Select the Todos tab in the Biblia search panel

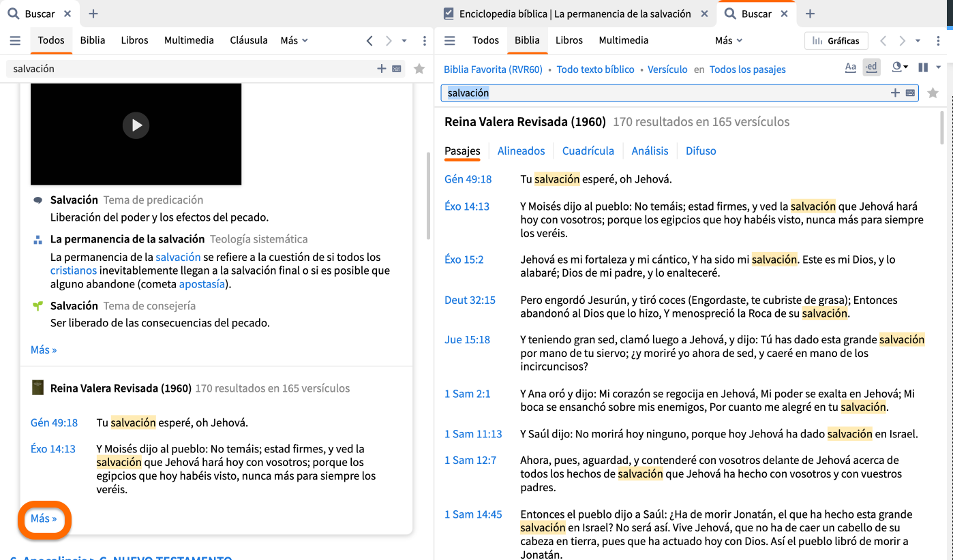(485, 40)
